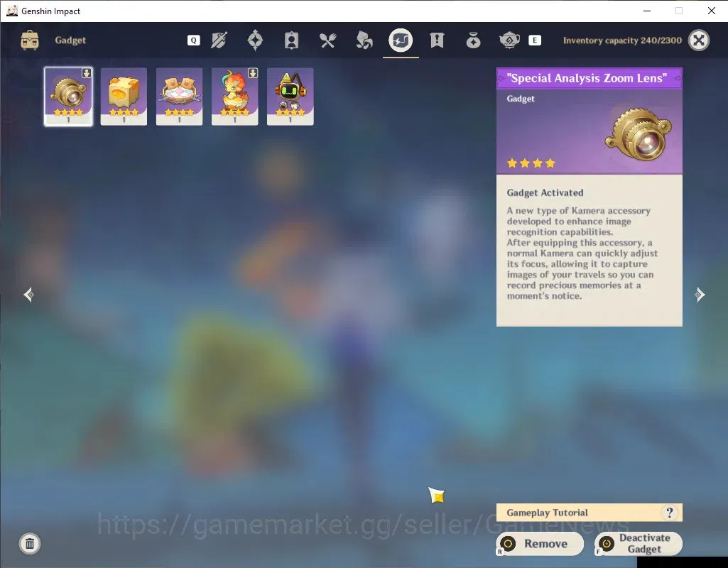Go to next item with right arrow

coord(700,295)
